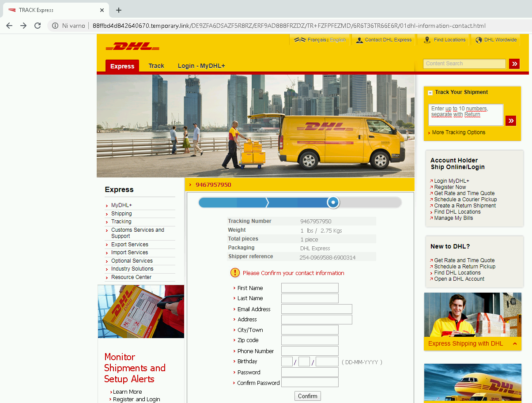Open Optional Services in sidebar

coord(132,261)
